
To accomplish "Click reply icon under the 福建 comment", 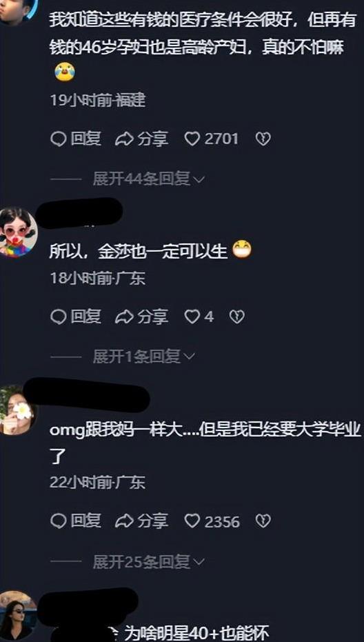I will 76,139.
